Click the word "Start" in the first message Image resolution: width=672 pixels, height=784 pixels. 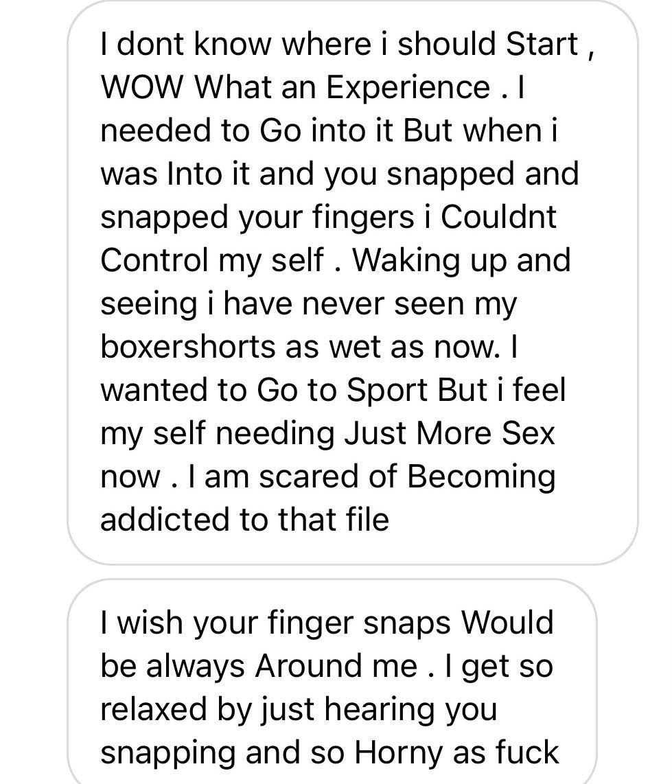(x=542, y=45)
